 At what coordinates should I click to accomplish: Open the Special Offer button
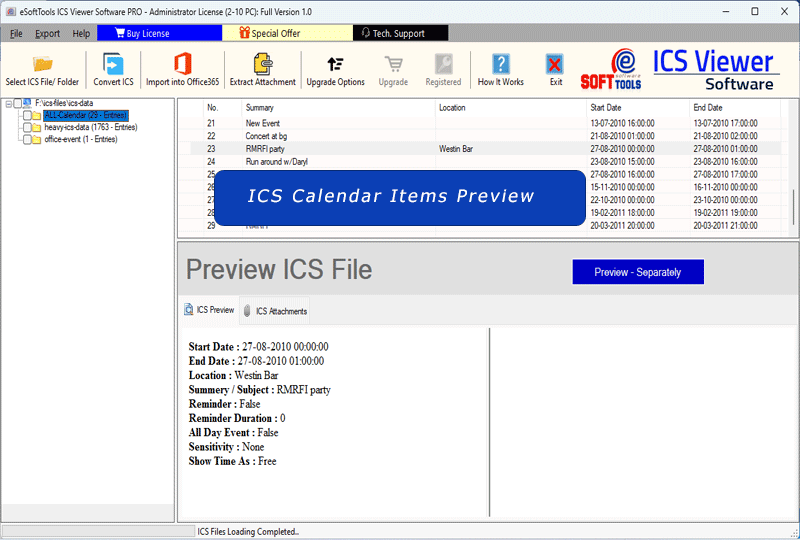click(x=287, y=33)
